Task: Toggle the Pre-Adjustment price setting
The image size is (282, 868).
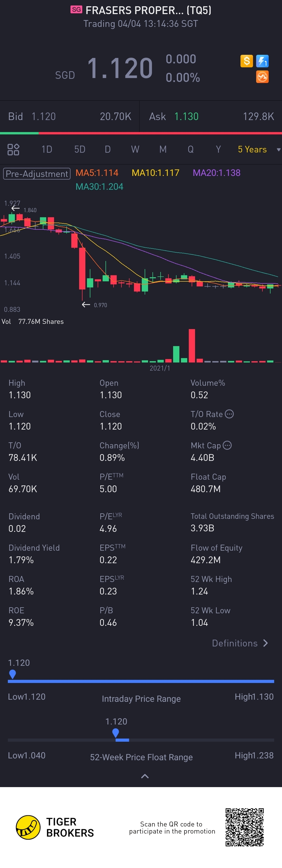Action: (x=37, y=174)
